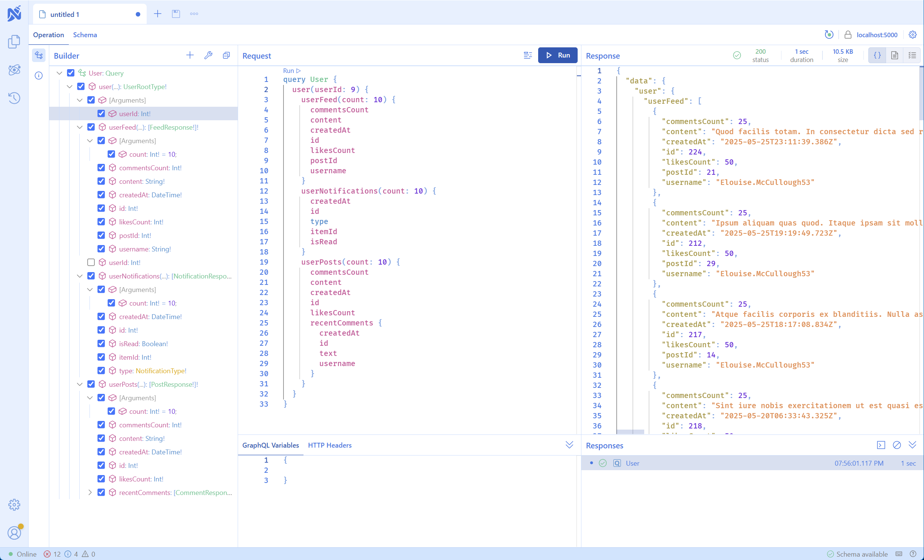This screenshot has width=924, height=560.
Task: Open the errors count in status bar
Action: (x=52, y=554)
